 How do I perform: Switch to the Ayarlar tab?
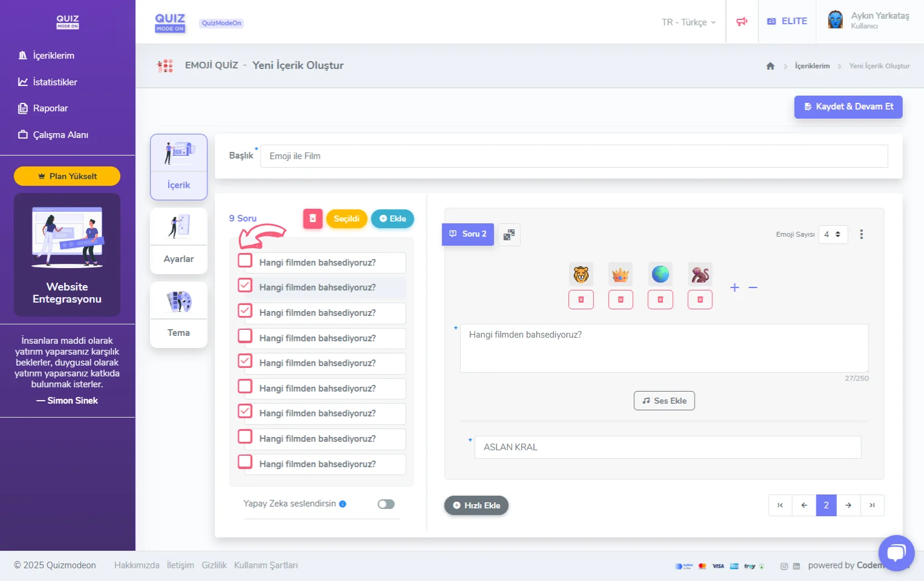(x=178, y=240)
